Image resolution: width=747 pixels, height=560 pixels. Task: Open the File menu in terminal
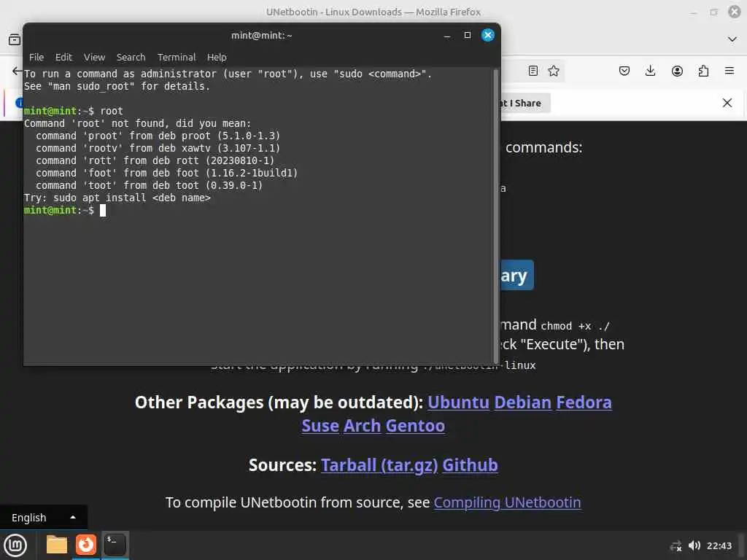pyautogui.click(x=36, y=57)
